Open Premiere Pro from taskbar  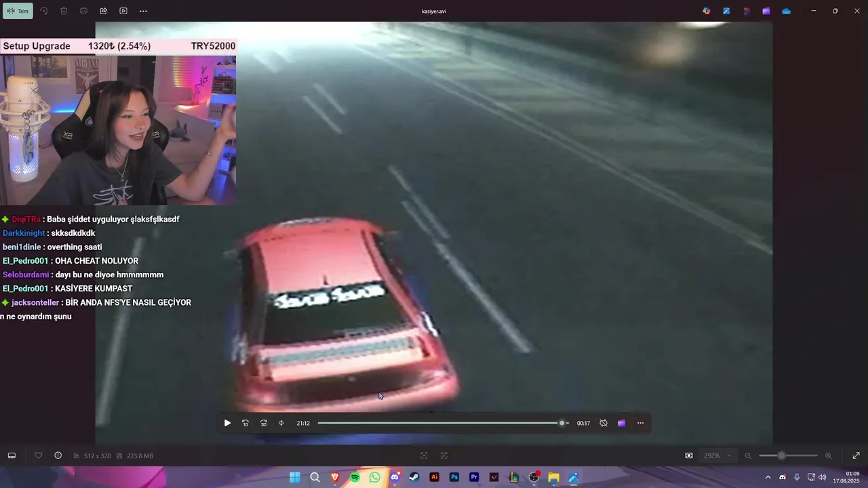pyautogui.click(x=474, y=477)
